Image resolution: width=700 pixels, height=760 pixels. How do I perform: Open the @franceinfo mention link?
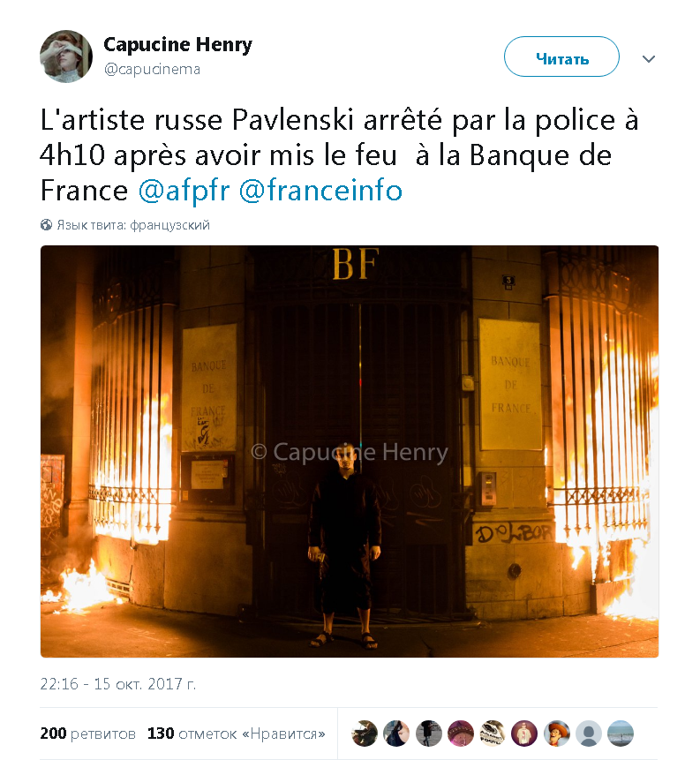pyautogui.click(x=321, y=190)
